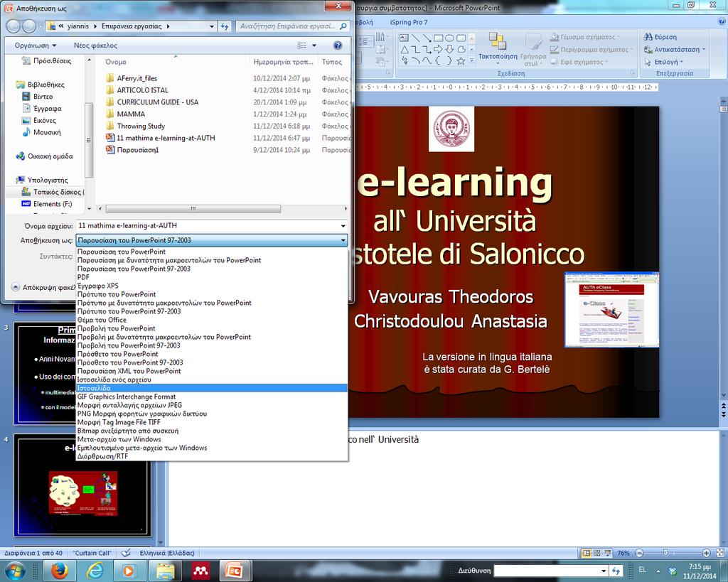Click the Επιφάνεια εργασίας breadcrumb
Image resolution: width=728 pixels, height=582 pixels.
click(132, 26)
